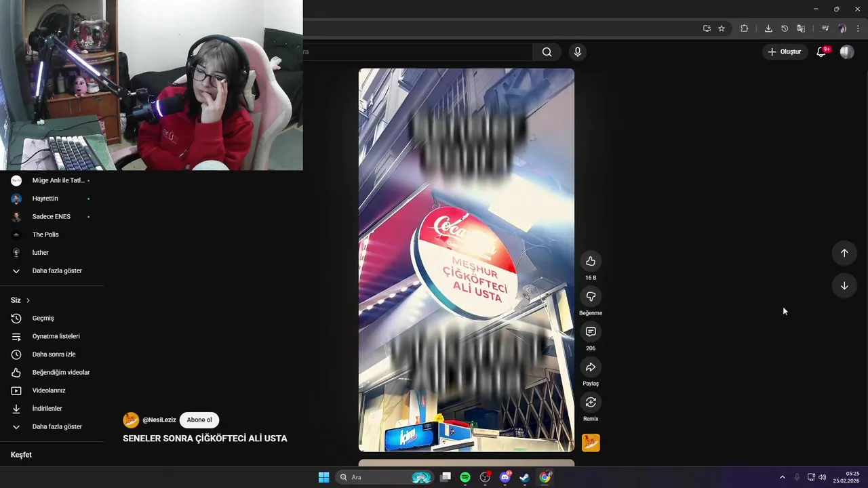Click the Chrome taskbar icon
The width and height of the screenshot is (868, 488).
(x=545, y=477)
